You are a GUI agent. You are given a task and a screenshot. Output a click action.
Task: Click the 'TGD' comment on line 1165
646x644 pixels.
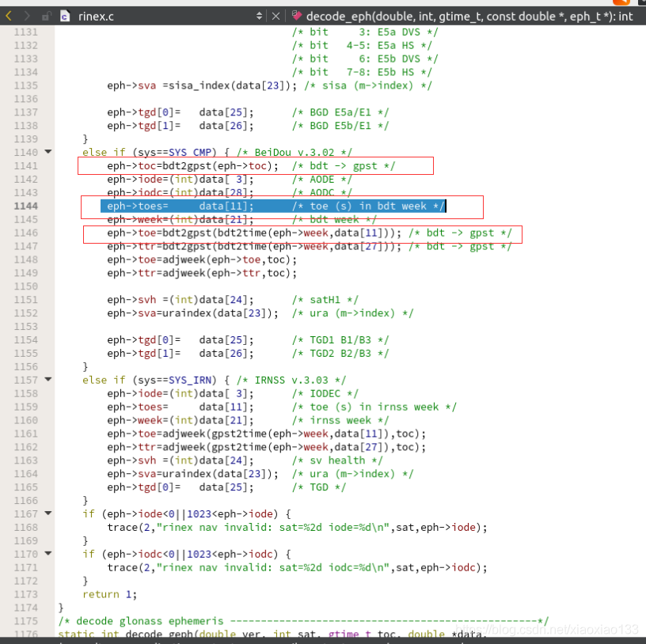tap(319, 487)
